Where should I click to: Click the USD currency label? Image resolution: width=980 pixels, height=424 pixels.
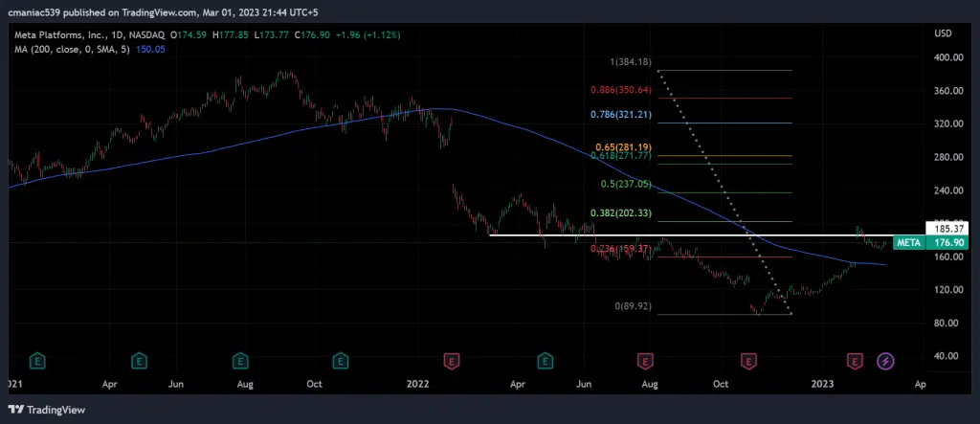[x=943, y=33]
